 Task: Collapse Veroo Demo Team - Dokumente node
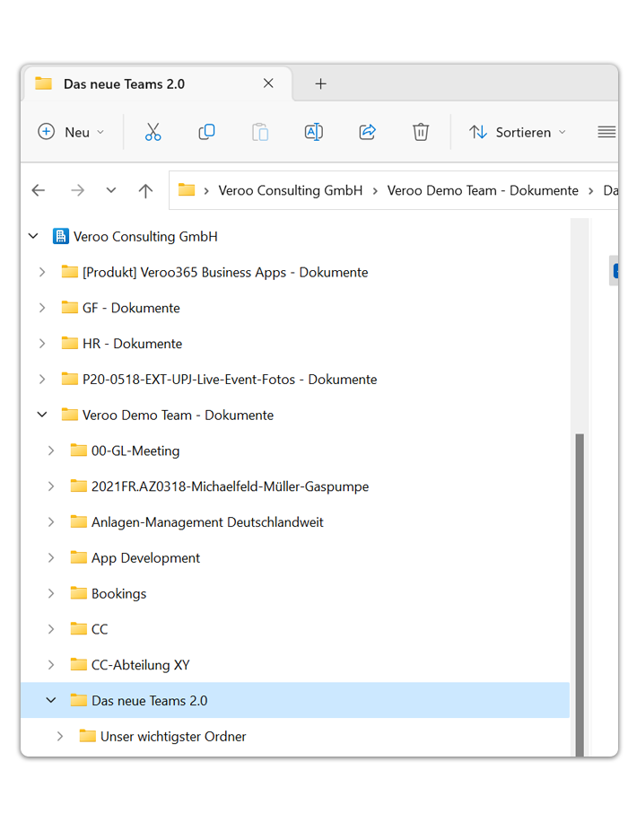42,416
